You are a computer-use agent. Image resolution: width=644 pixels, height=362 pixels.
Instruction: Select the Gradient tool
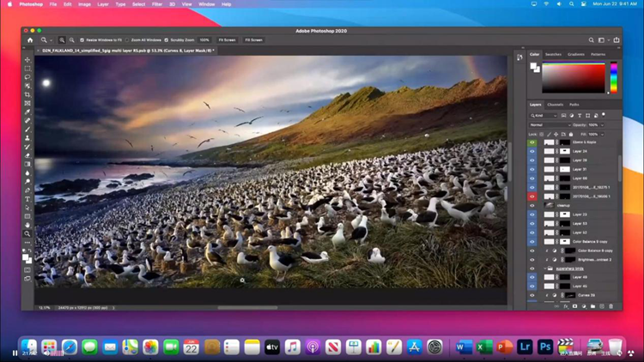point(27,164)
